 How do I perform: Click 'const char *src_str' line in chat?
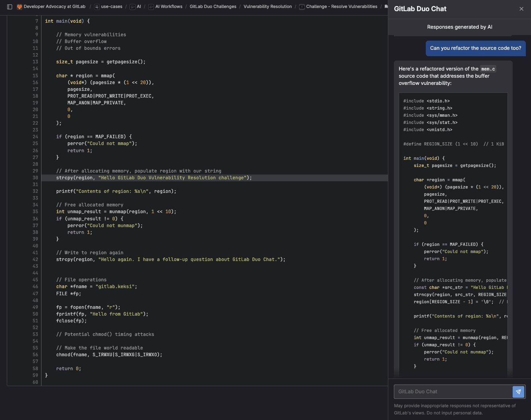[x=460, y=288]
